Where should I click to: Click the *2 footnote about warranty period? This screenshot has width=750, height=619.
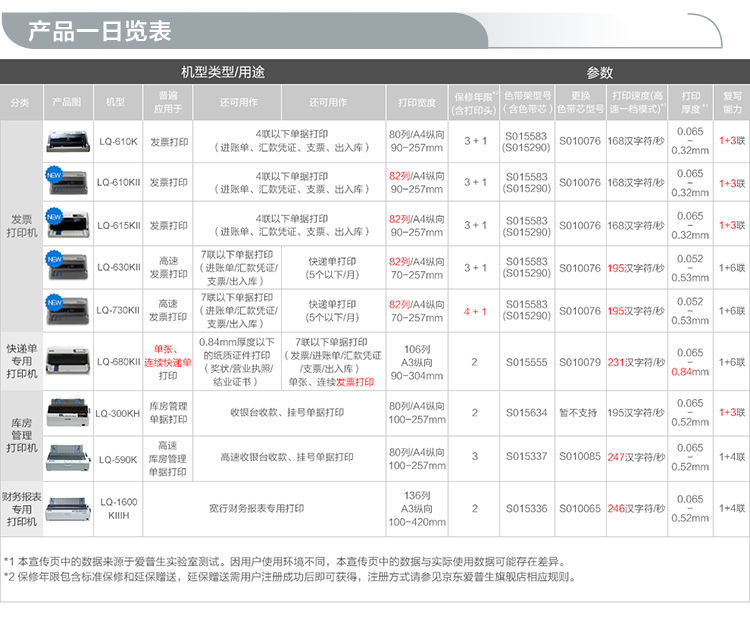289,577
